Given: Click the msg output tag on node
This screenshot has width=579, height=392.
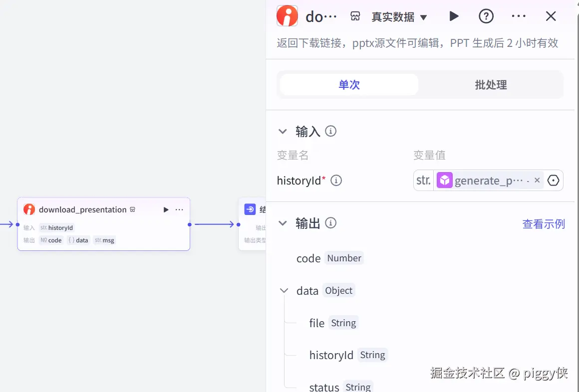Looking at the screenshot, I should pos(104,240).
